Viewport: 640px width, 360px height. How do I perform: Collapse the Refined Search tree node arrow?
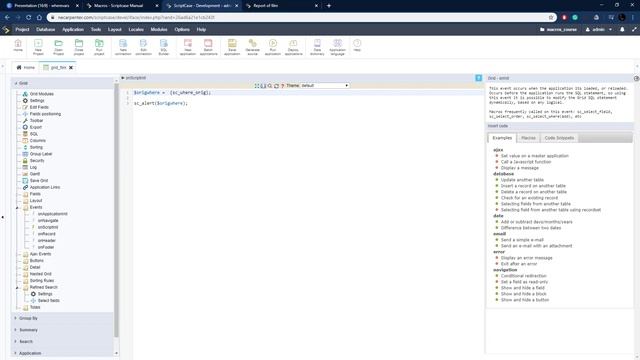18,288
